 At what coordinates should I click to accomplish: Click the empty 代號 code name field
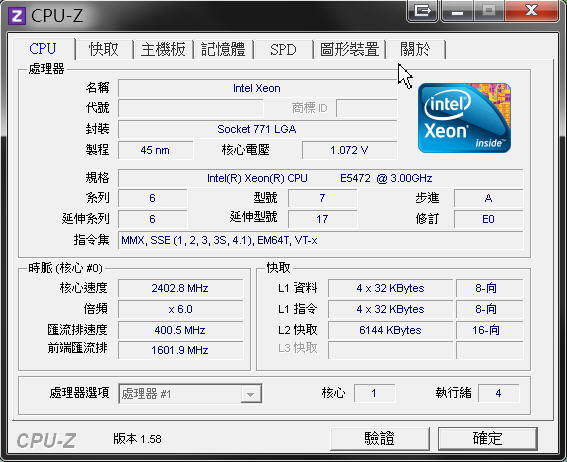coord(190,108)
